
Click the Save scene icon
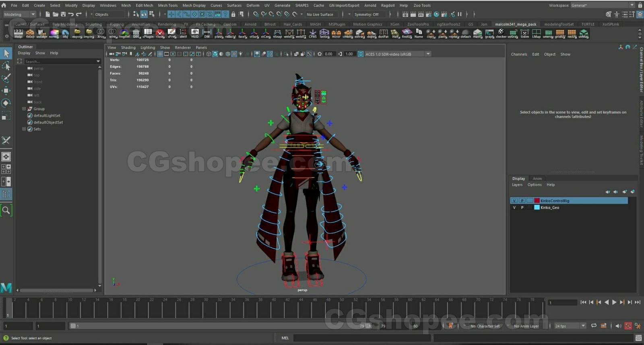click(63, 14)
